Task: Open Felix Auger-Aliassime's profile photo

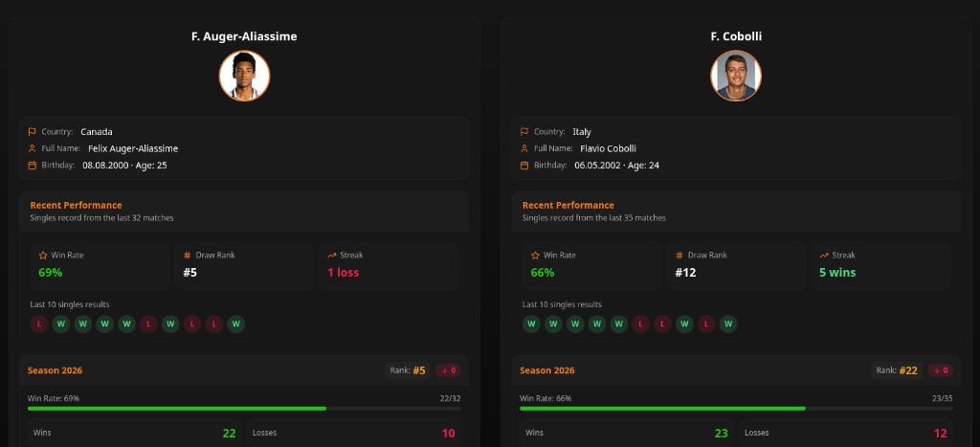Action: click(244, 76)
